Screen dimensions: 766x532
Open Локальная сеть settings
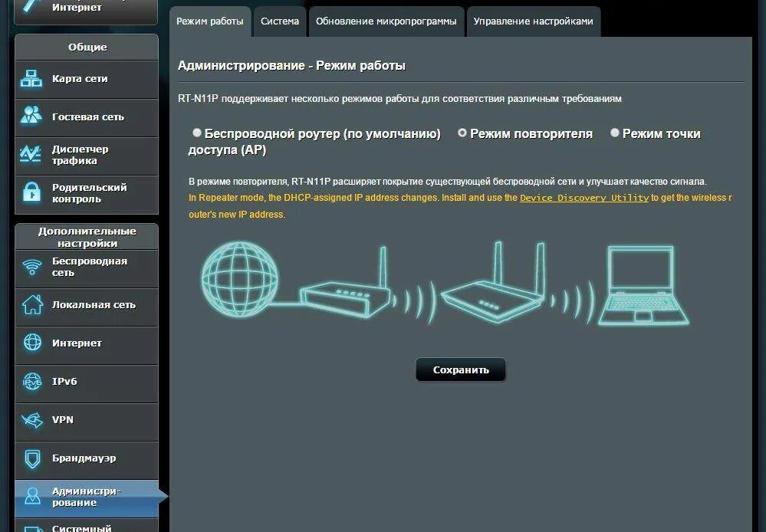pos(87,307)
